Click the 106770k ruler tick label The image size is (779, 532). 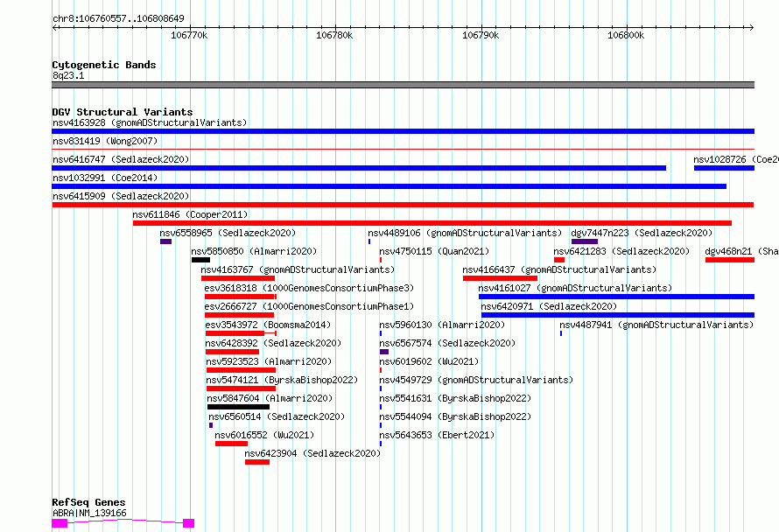point(189,35)
